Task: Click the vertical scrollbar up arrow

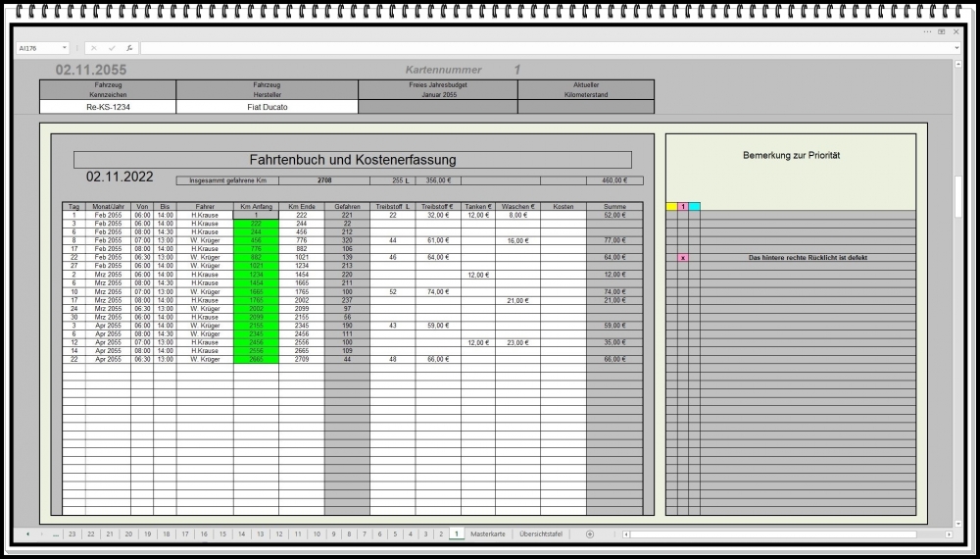Action: pyautogui.click(x=958, y=64)
